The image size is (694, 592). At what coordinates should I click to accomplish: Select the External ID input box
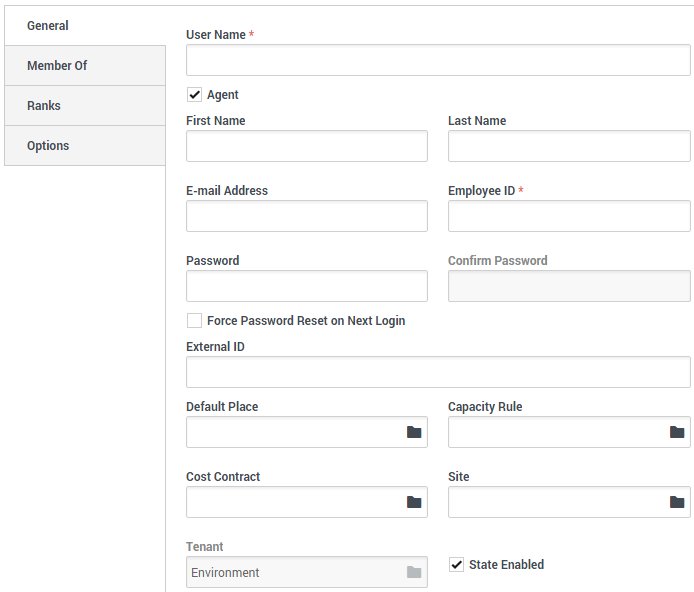pos(438,372)
